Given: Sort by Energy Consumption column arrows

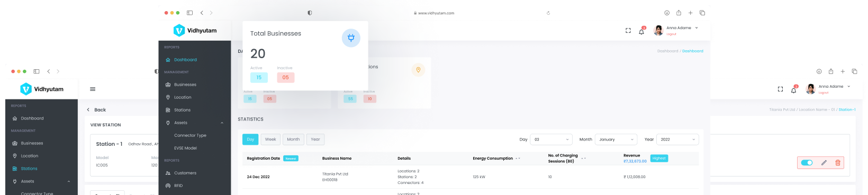Looking at the screenshot, I should tap(518, 159).
